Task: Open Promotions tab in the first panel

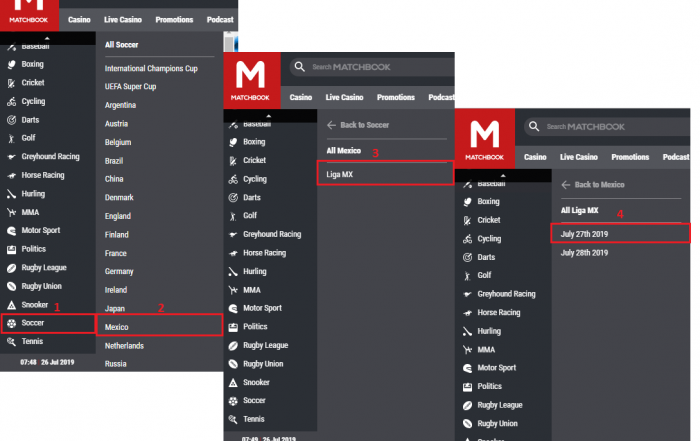Action: click(x=174, y=20)
